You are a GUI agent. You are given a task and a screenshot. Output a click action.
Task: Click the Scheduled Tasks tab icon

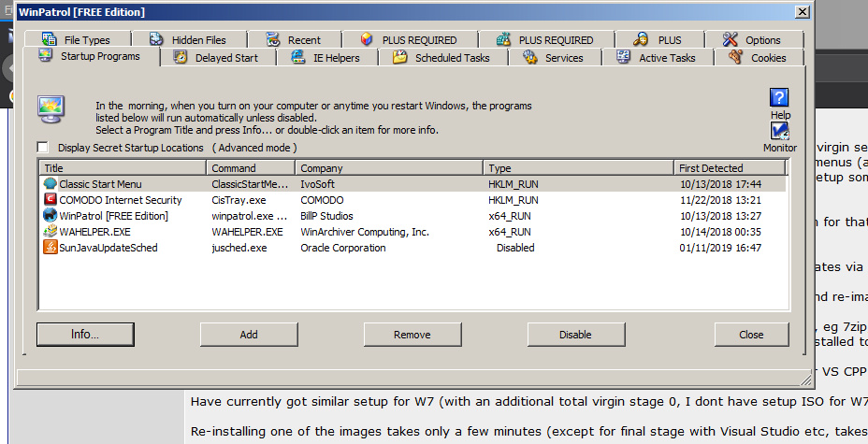(399, 57)
